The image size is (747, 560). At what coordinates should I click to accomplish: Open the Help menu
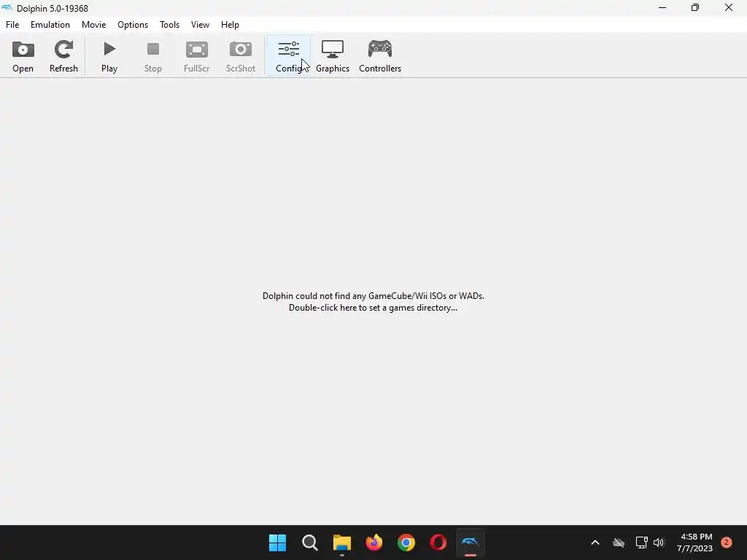230,25
